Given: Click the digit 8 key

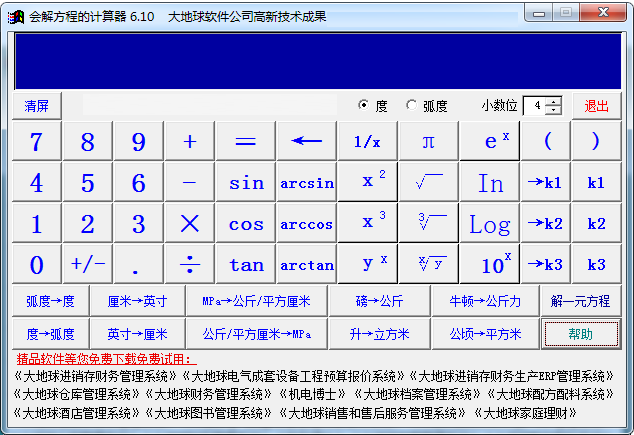Looking at the screenshot, I should click(x=88, y=141).
